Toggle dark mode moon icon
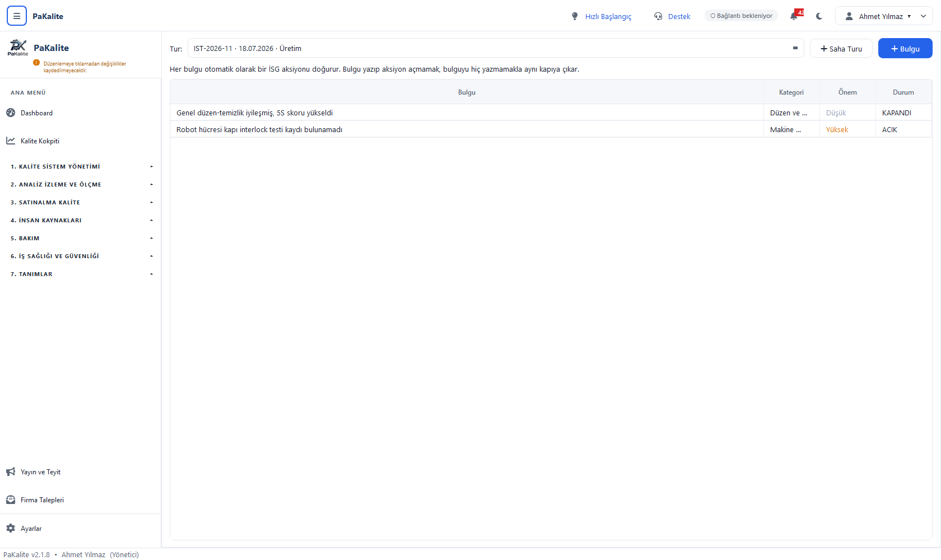Image resolution: width=941 pixels, height=560 pixels. tap(819, 16)
